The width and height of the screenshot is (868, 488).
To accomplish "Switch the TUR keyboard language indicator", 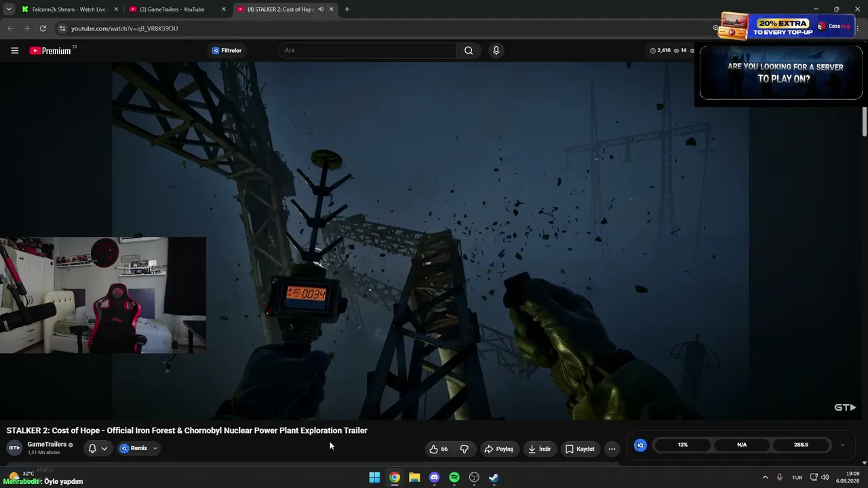I will 797,477.
